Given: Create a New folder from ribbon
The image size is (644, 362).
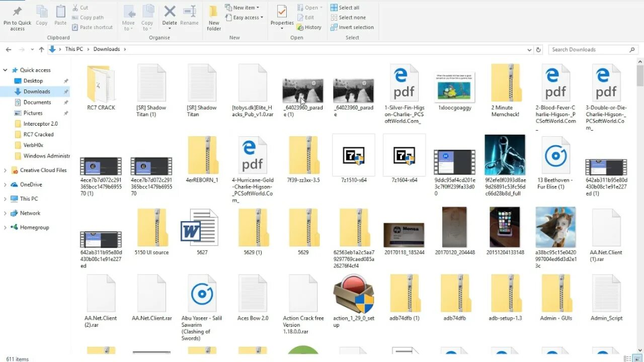Looking at the screenshot, I should click(x=214, y=18).
